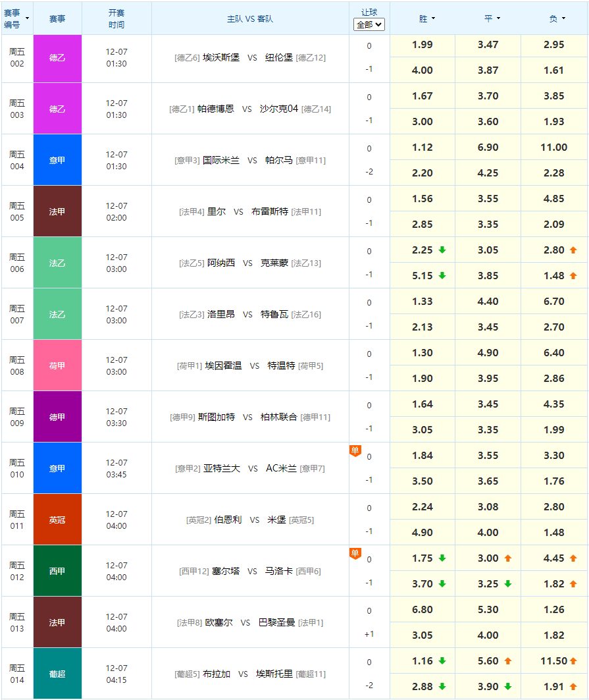Click the 单 badge on 塞尔塔 match
The height and width of the screenshot is (700, 589).
tap(355, 554)
